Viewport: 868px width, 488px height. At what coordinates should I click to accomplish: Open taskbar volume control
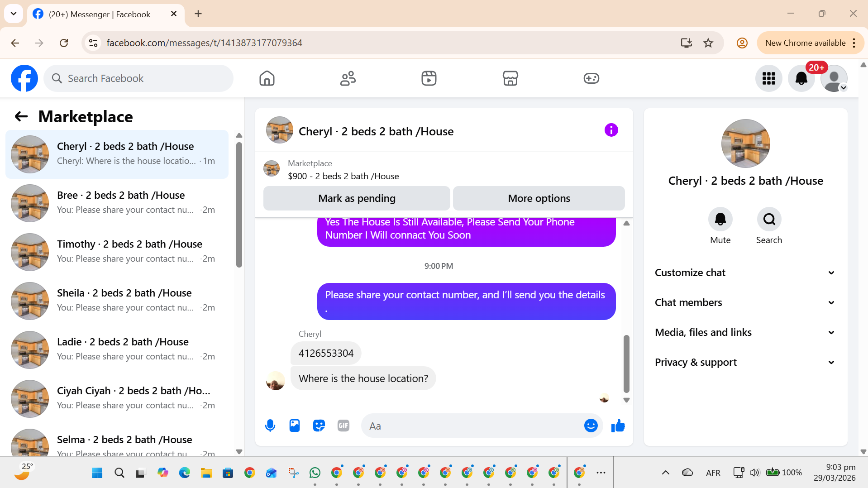pos(754,473)
